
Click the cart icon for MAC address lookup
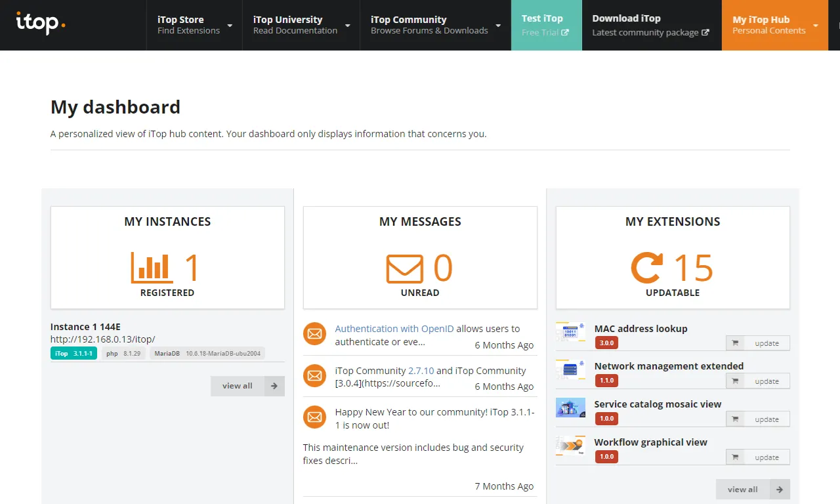(735, 343)
